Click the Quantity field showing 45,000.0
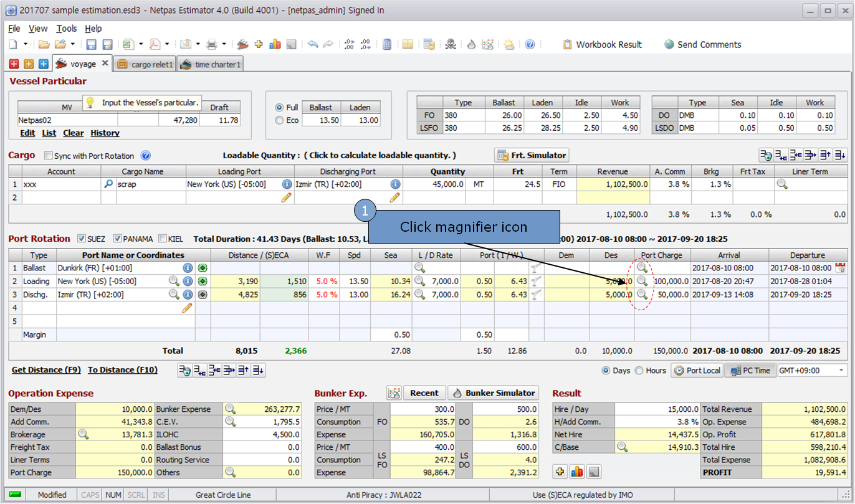The width and height of the screenshot is (855, 504). pos(434,184)
